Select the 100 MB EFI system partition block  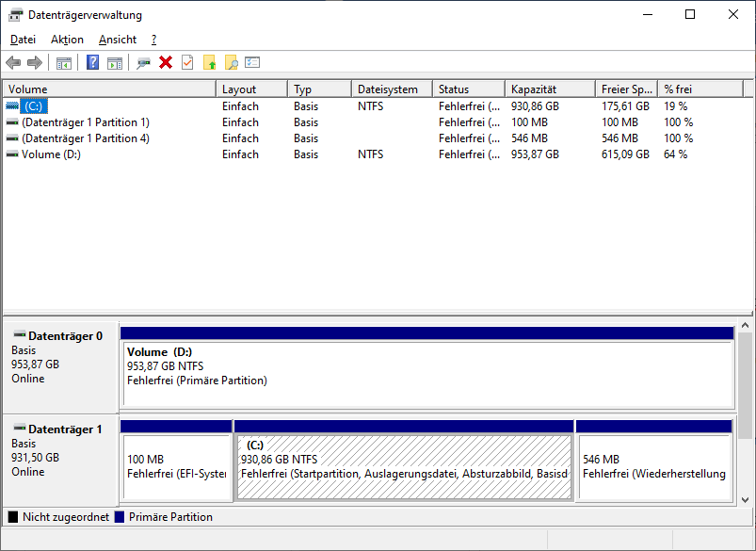tap(176, 461)
